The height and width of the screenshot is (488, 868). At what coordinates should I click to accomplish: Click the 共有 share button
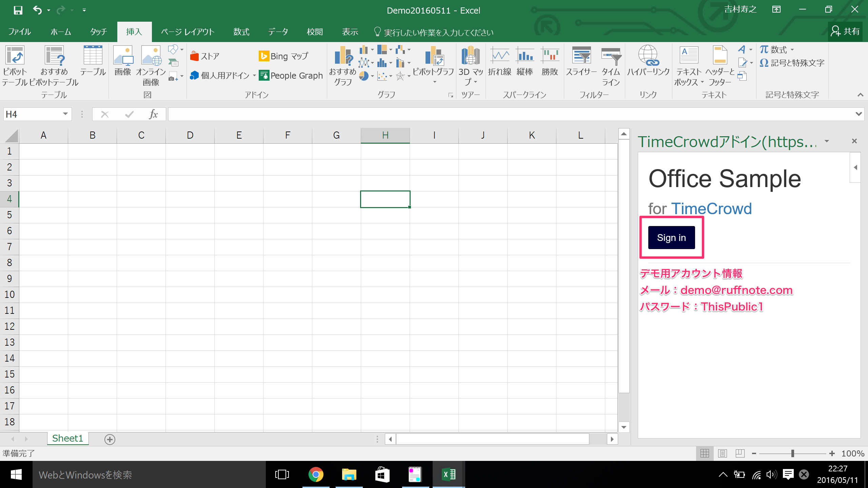(x=845, y=31)
